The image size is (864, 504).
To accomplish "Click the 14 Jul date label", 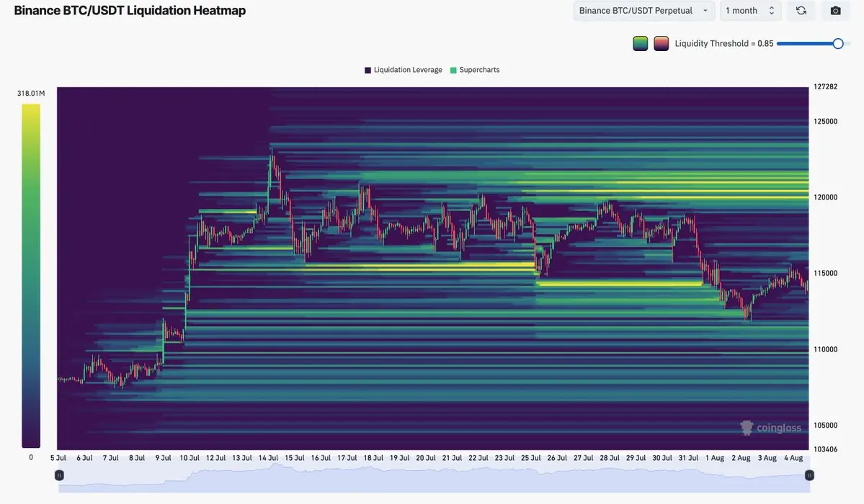I will pyautogui.click(x=268, y=458).
